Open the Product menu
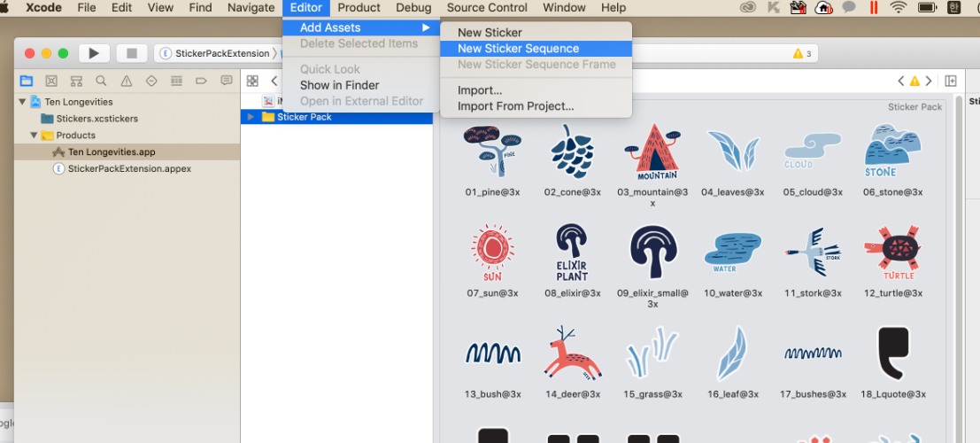This screenshot has height=443, width=980. coord(359,8)
